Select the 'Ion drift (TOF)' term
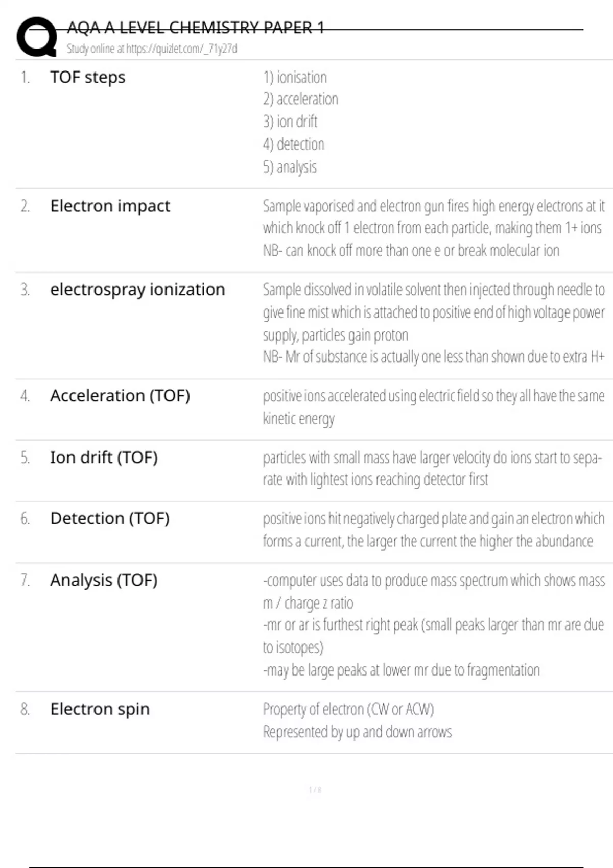 coord(104,457)
